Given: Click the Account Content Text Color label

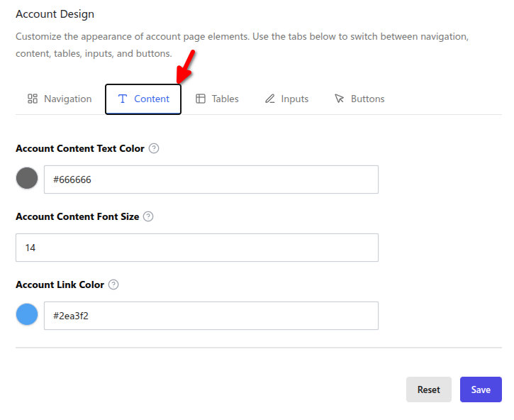Looking at the screenshot, I should point(80,149).
